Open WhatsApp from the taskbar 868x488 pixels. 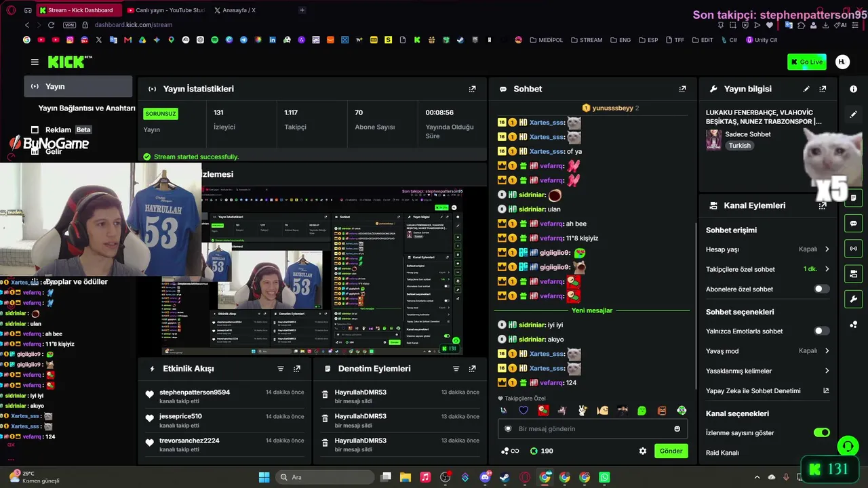604,477
